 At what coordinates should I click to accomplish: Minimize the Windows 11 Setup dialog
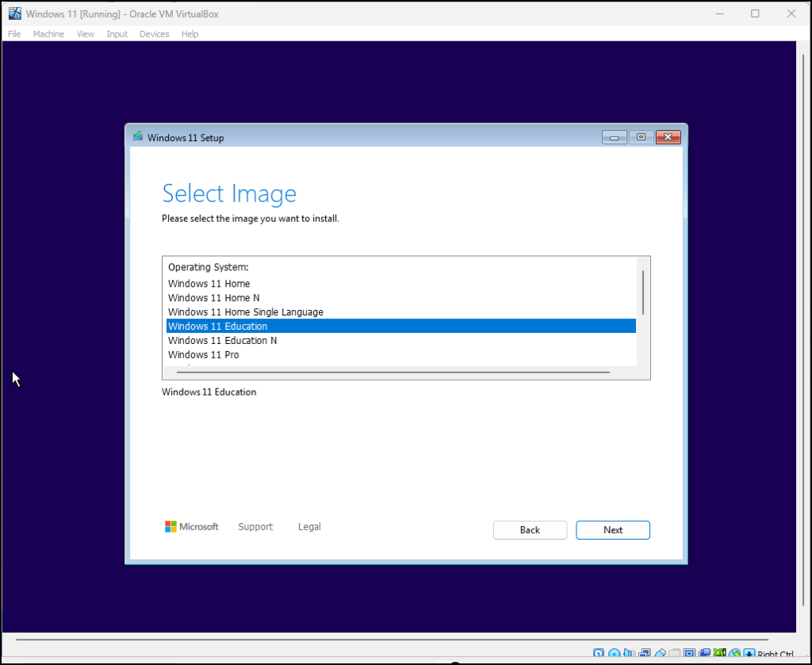click(x=615, y=137)
